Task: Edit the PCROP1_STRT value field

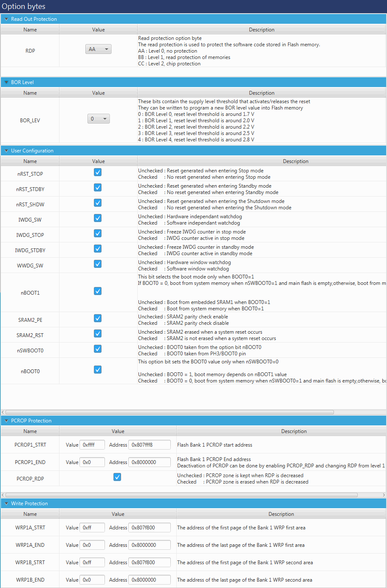Action: click(92, 445)
